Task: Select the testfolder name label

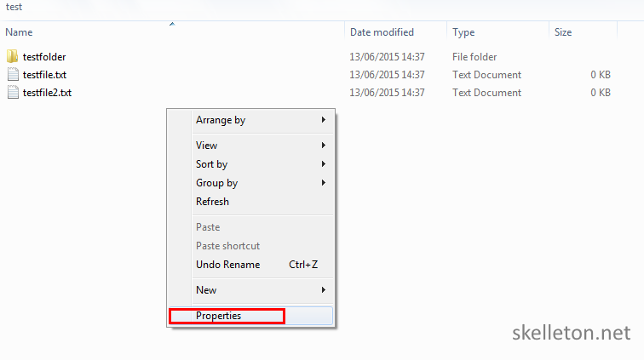Action: [44, 57]
